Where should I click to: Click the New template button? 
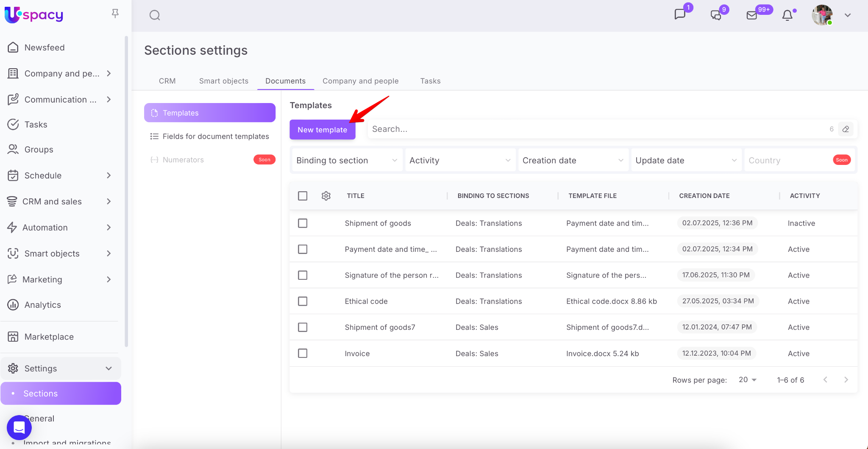click(x=322, y=130)
